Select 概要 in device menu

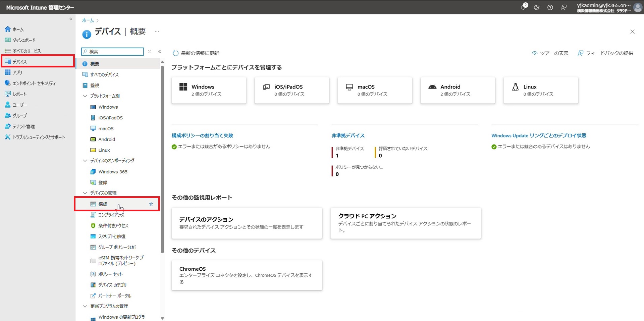[118, 64]
